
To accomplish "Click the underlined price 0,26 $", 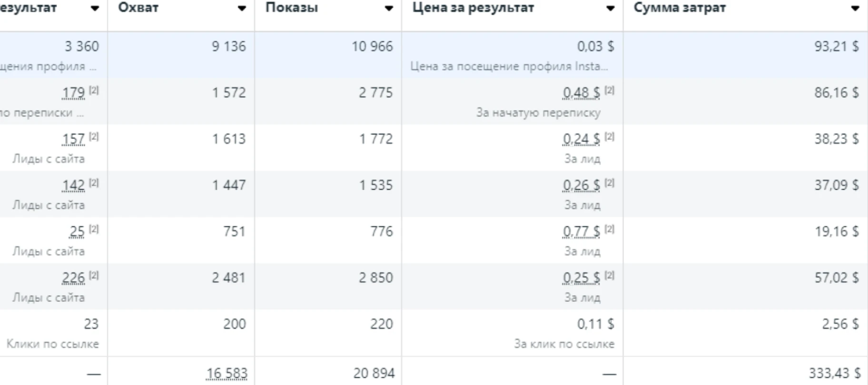I will 581,185.
